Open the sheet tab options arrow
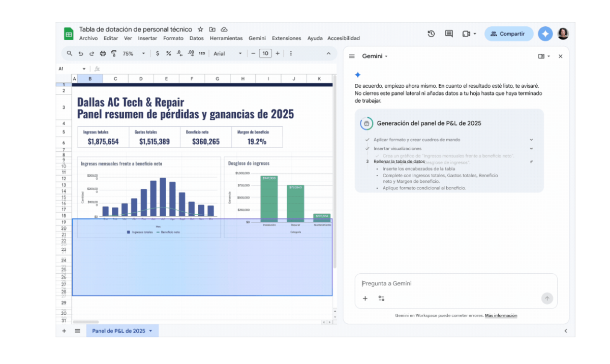 tap(151, 331)
